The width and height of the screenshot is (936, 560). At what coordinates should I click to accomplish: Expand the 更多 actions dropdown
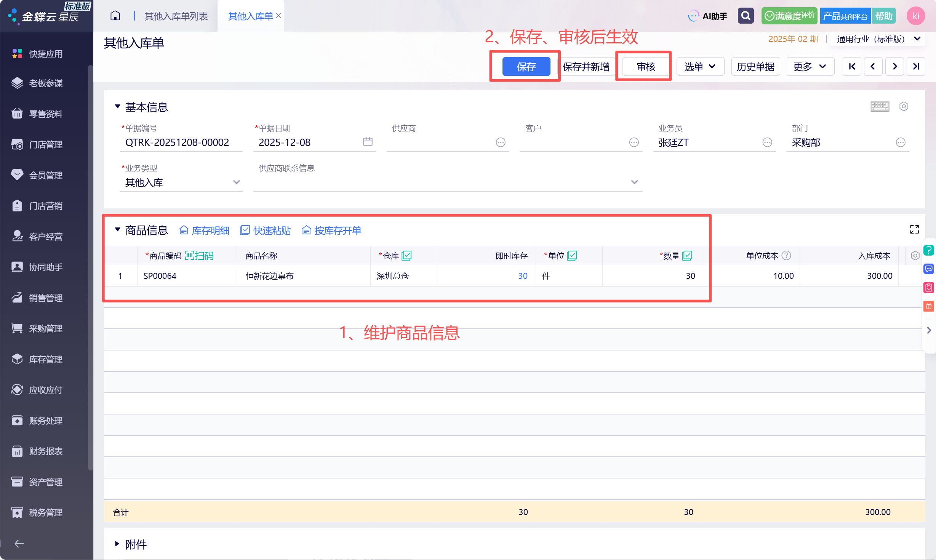pos(810,67)
